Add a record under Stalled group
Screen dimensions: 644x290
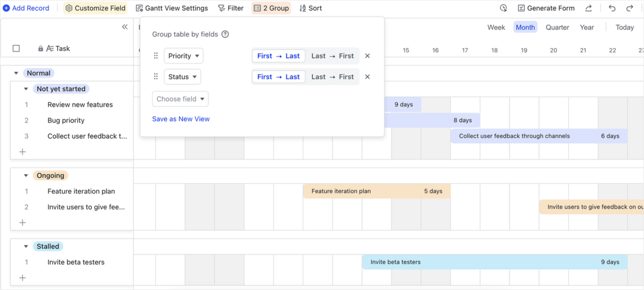click(x=23, y=278)
